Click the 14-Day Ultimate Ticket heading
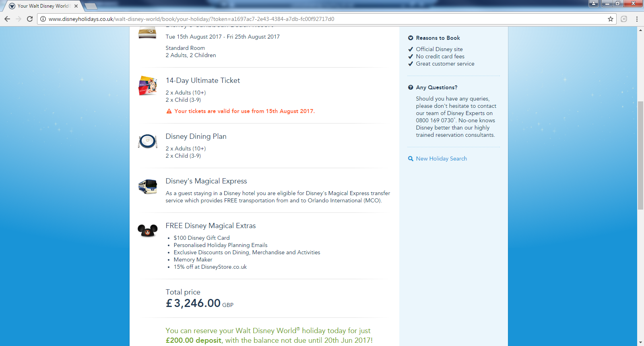The width and height of the screenshot is (644, 346). [203, 80]
